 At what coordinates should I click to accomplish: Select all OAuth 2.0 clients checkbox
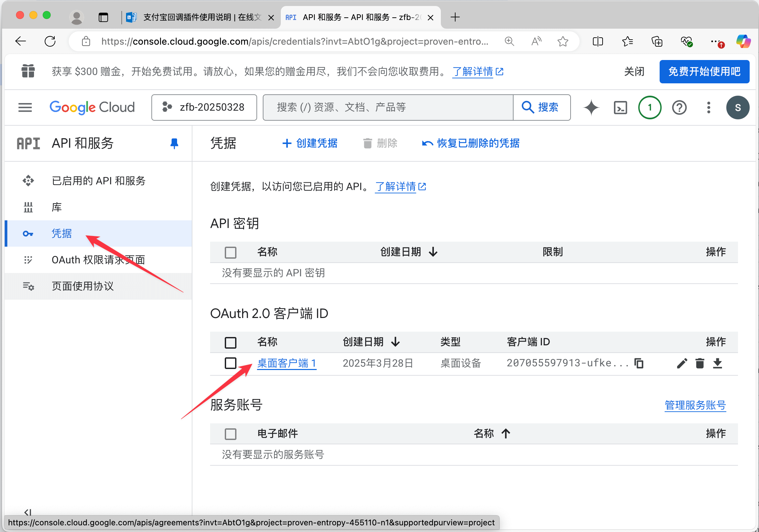230,342
